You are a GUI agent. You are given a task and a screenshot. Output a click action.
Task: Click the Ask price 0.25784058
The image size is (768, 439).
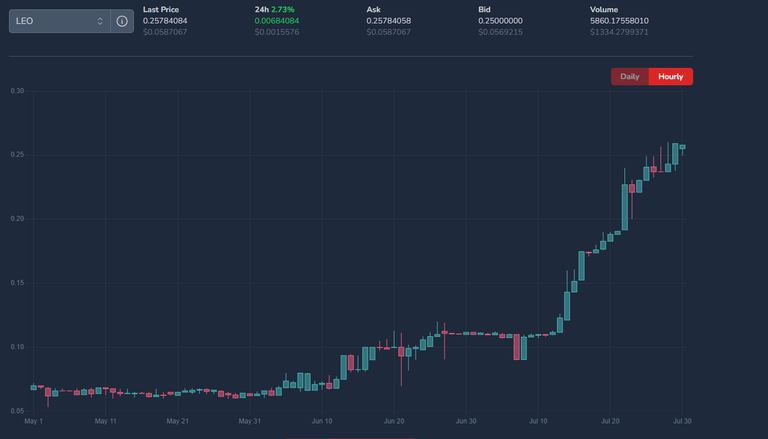pos(388,21)
